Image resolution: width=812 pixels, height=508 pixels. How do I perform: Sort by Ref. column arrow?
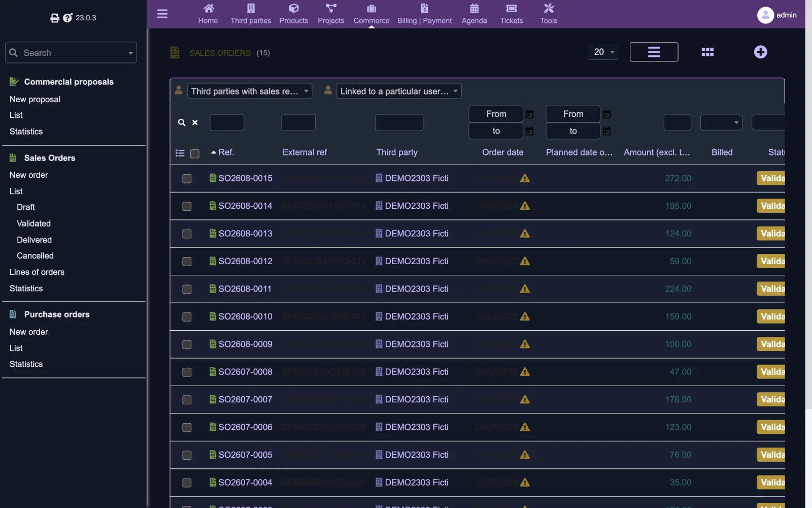214,152
